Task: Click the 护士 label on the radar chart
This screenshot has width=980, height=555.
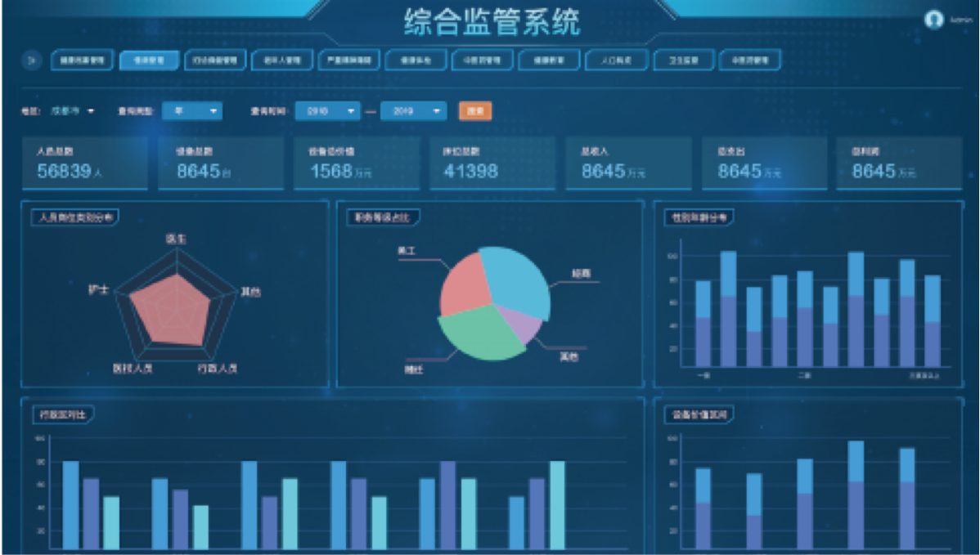Action: coord(97,290)
